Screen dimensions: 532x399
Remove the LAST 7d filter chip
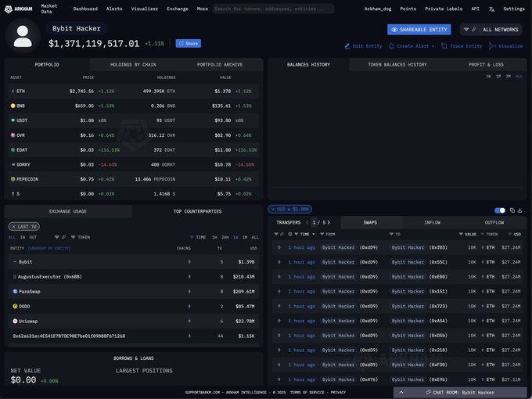pos(14,227)
